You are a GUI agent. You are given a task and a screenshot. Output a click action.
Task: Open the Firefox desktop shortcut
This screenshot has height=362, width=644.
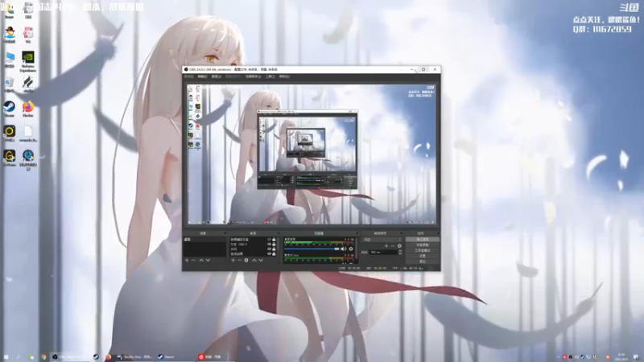(28, 109)
